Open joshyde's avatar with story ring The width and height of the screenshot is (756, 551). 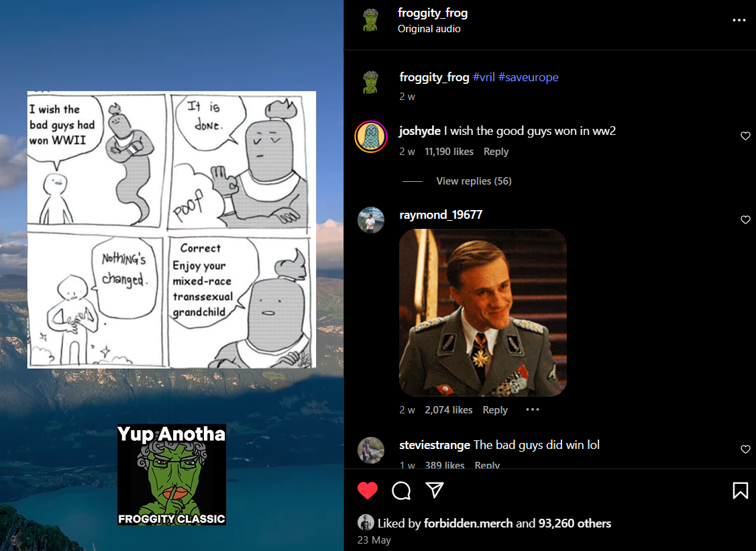[371, 136]
